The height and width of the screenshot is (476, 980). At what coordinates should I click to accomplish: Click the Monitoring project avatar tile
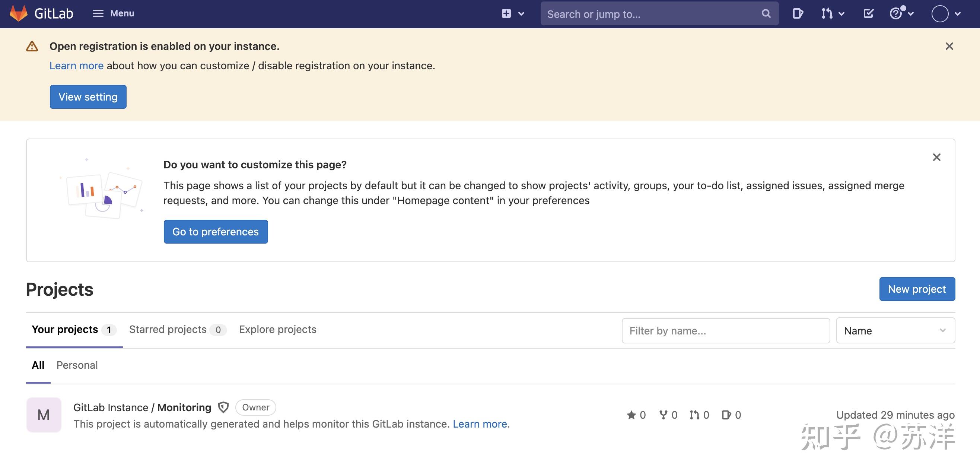pos(43,415)
